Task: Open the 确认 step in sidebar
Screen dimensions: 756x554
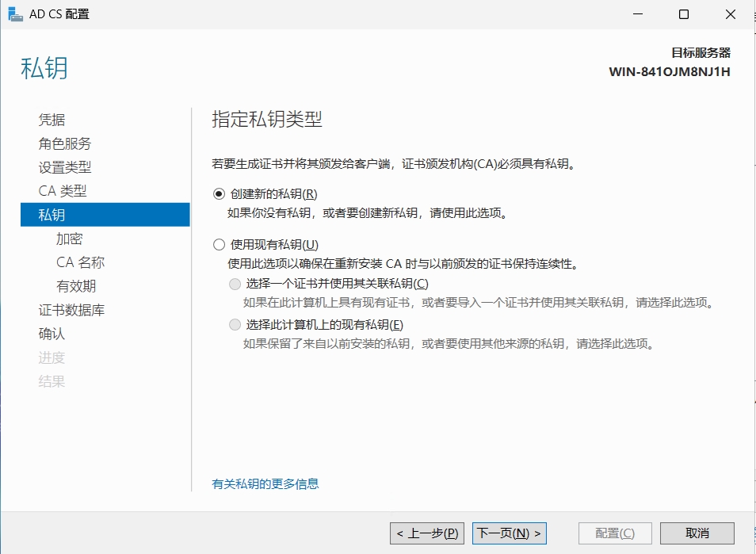Action: click(52, 334)
